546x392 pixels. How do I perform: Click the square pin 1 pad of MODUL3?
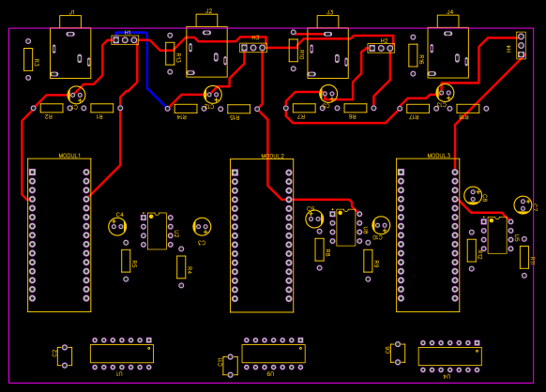[401, 172]
